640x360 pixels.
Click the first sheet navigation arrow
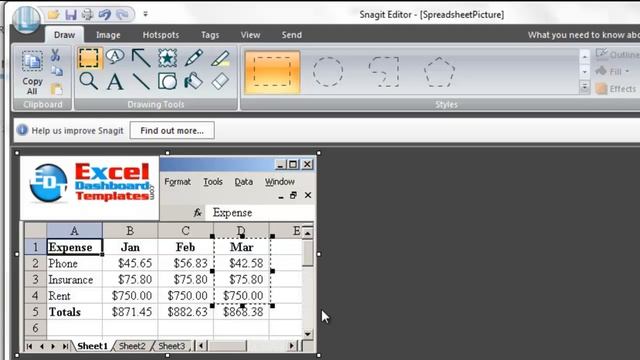pos(29,347)
